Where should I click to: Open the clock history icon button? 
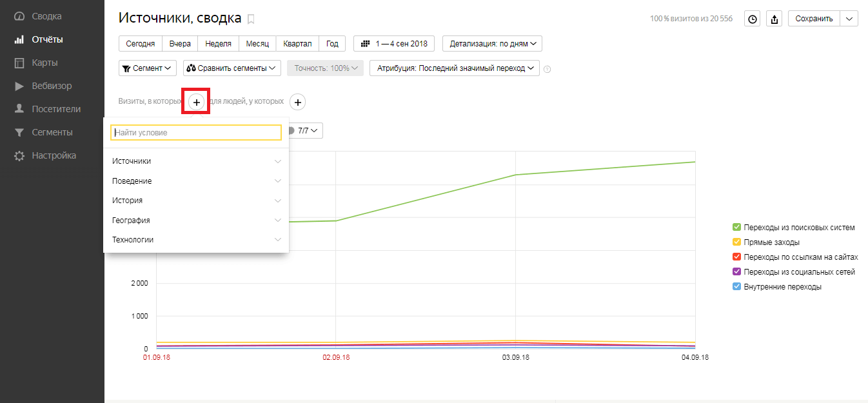click(x=752, y=19)
